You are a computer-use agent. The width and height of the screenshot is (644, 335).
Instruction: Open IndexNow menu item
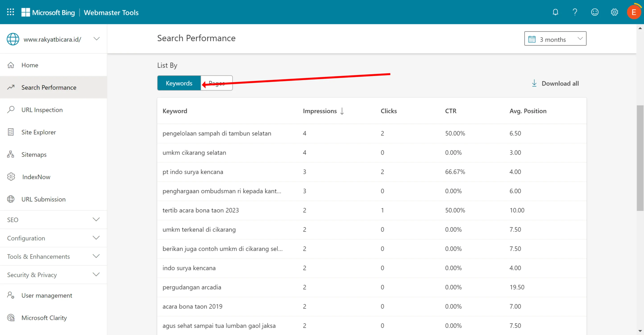pyautogui.click(x=53, y=177)
